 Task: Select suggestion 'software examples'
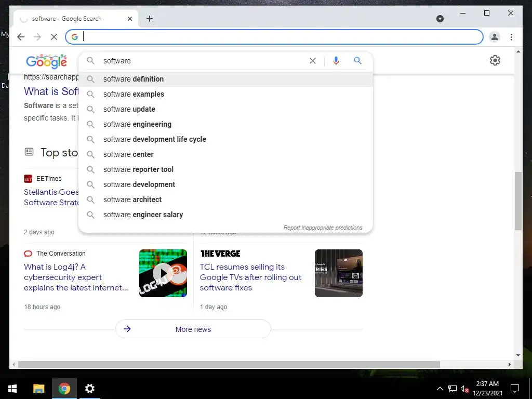(x=225, y=94)
